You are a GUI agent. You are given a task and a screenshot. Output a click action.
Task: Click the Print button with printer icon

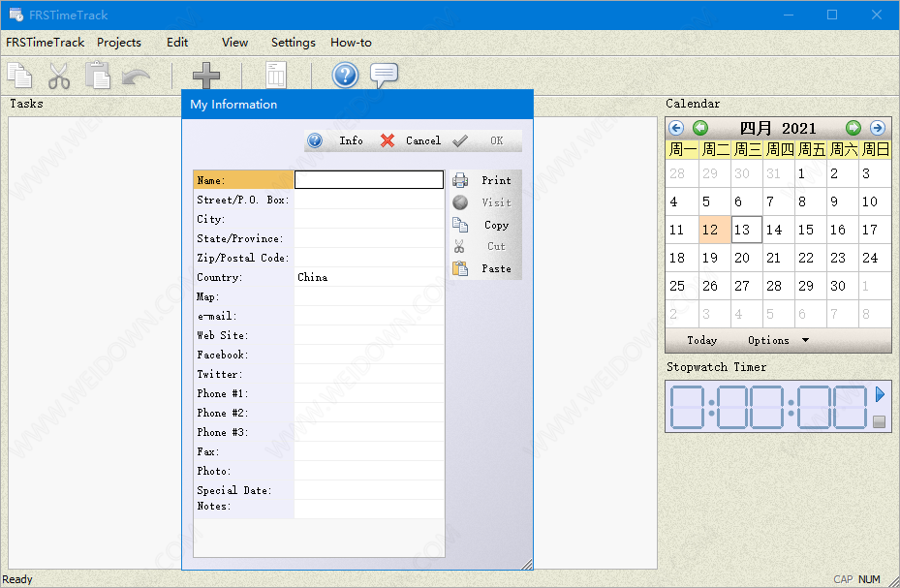coord(485,180)
